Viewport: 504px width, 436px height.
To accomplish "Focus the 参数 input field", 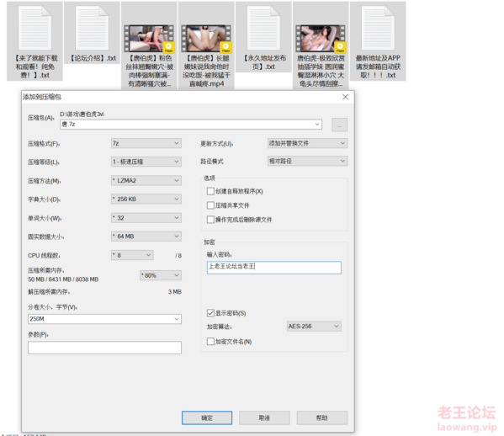I will 104,348.
